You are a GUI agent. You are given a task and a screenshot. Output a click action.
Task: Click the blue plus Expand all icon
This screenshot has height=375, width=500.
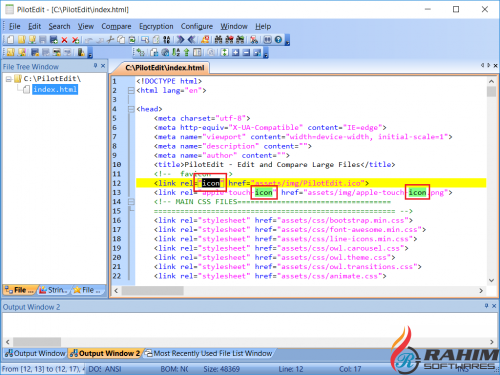tap(236, 52)
